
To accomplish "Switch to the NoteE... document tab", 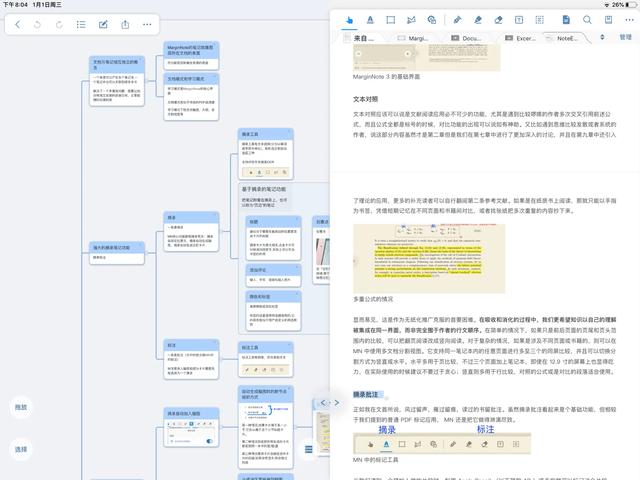I will [x=564, y=38].
